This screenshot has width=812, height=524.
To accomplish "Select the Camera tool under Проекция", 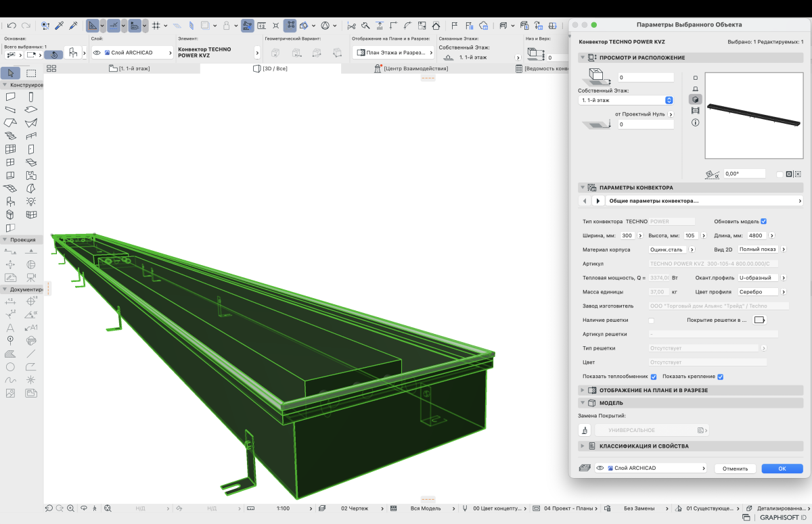I will coord(31,277).
